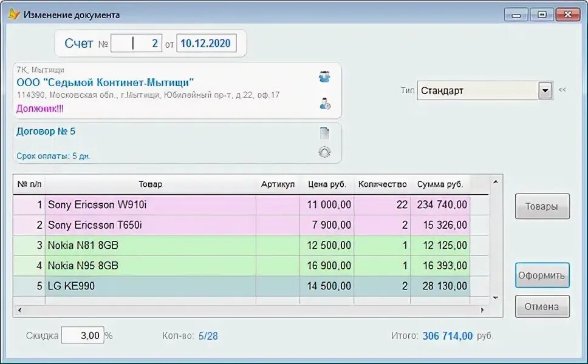Click the price cell 7 900,00
The width and height of the screenshot is (588, 364).
(x=327, y=225)
